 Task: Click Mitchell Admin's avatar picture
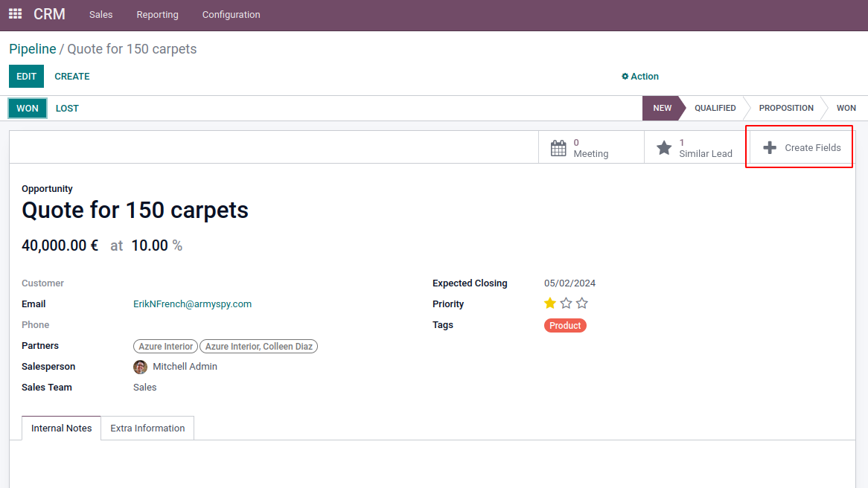click(140, 367)
